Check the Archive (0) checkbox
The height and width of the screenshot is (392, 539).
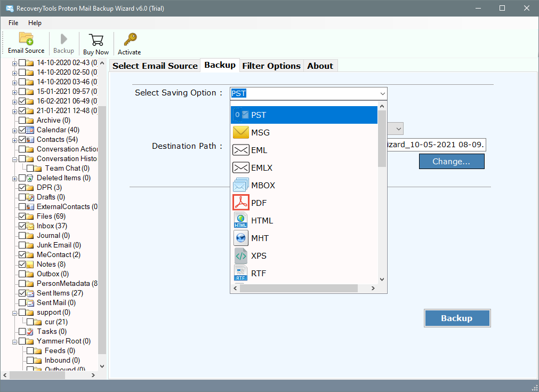tap(22, 121)
